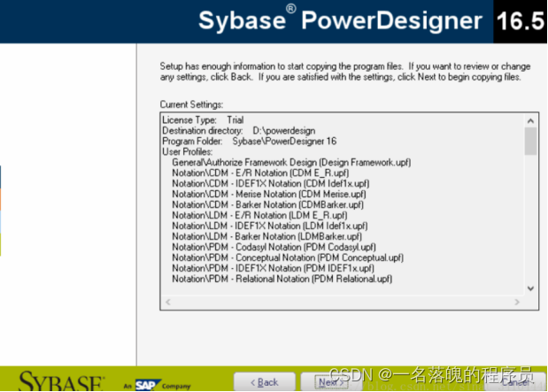Screen dimensions: 548x392
Task: Select the 'Notation\CDM - Merise Notation' line
Action: click(x=269, y=195)
